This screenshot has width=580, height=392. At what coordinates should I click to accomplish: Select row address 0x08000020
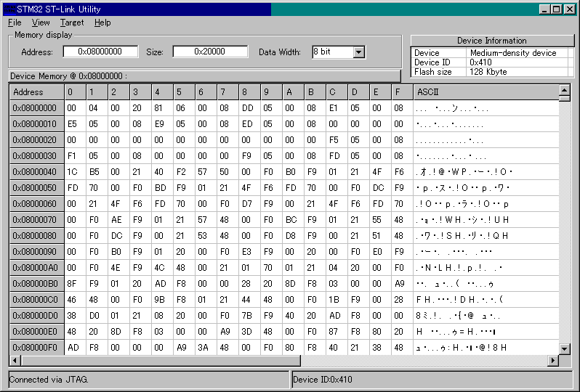[x=36, y=140]
